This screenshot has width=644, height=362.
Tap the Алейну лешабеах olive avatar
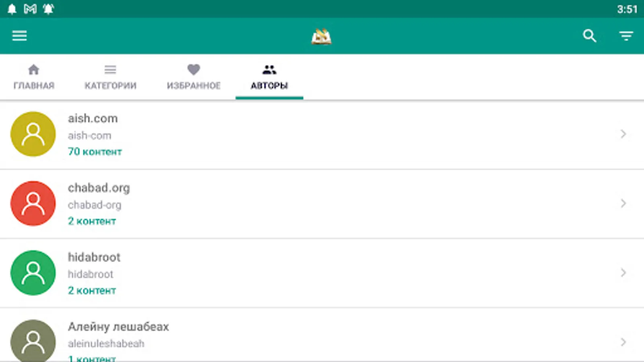33,341
